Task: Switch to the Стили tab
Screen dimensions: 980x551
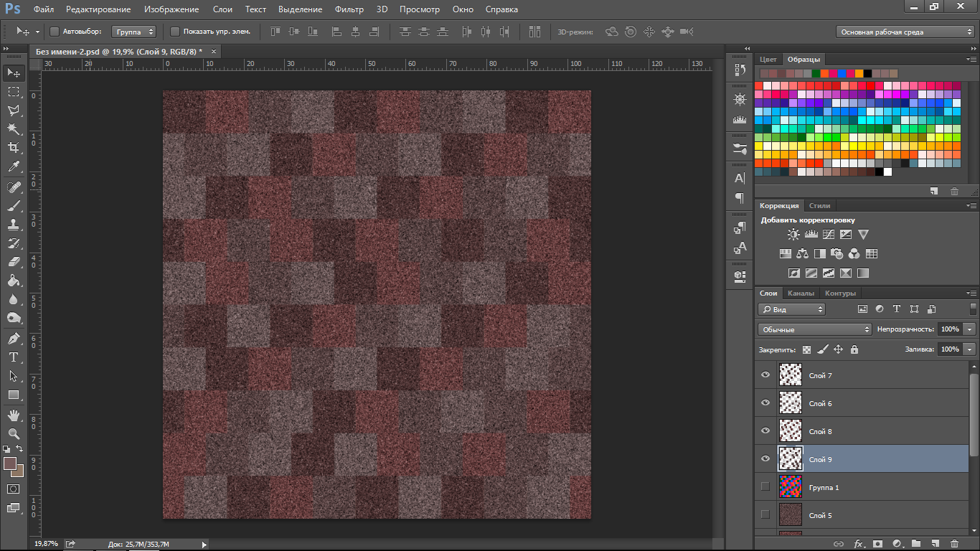Action: coord(819,206)
